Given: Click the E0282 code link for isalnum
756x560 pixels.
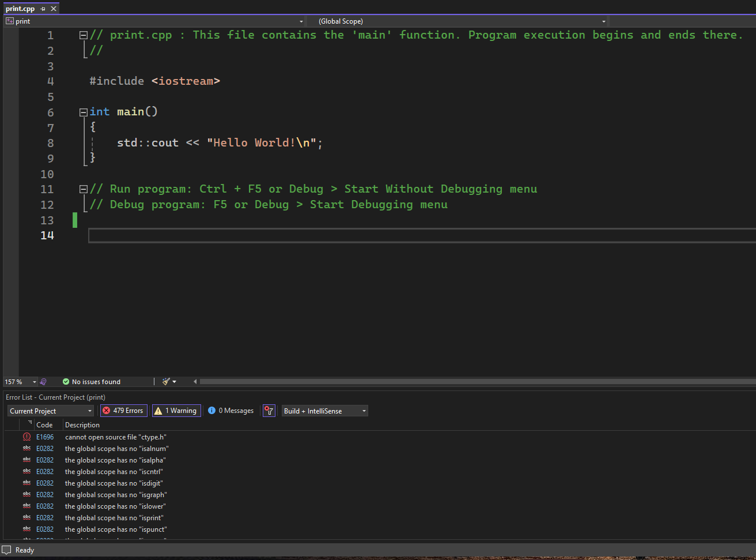Looking at the screenshot, I should click(x=45, y=449).
